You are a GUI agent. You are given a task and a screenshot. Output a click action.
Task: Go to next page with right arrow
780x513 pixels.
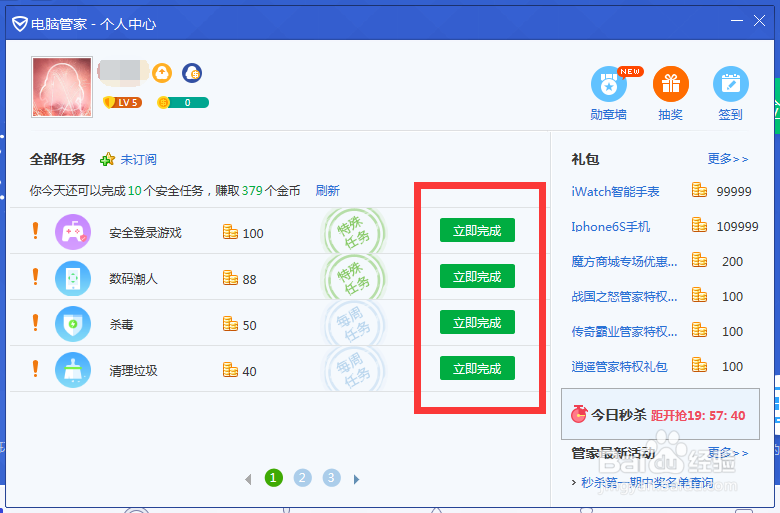356,480
